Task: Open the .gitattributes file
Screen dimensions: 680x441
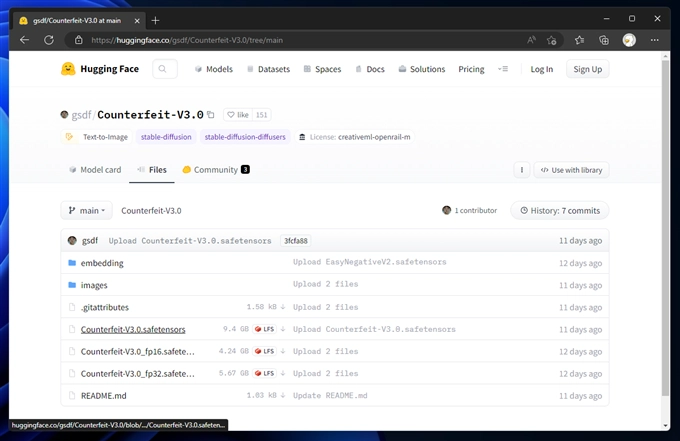Action: click(105, 307)
